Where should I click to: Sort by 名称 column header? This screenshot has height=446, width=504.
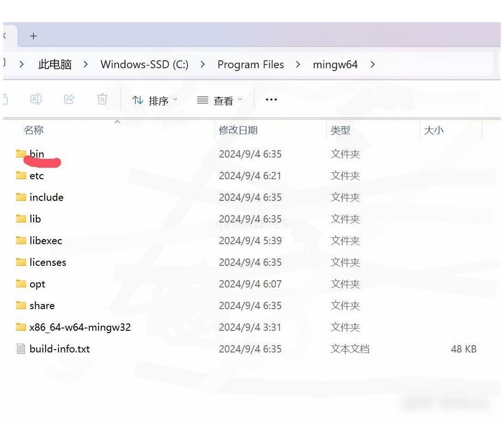(34, 130)
